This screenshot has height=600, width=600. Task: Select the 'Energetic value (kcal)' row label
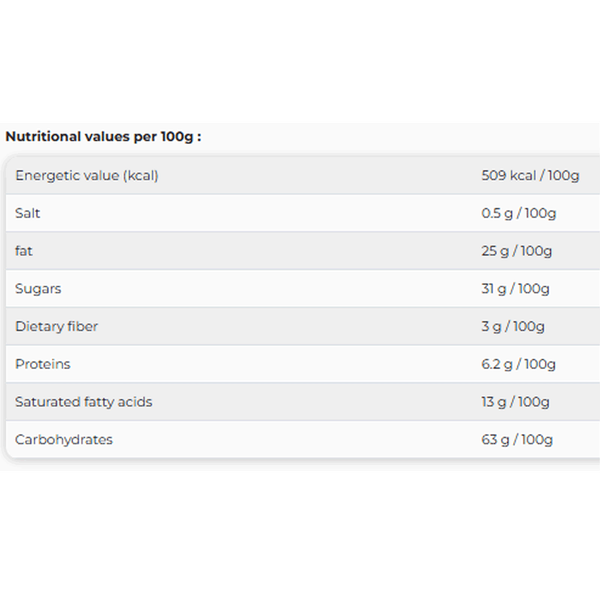87,176
